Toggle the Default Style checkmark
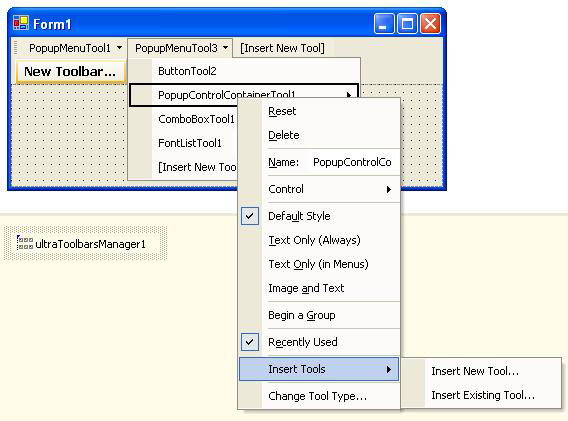This screenshot has width=568, height=421. 250,216
